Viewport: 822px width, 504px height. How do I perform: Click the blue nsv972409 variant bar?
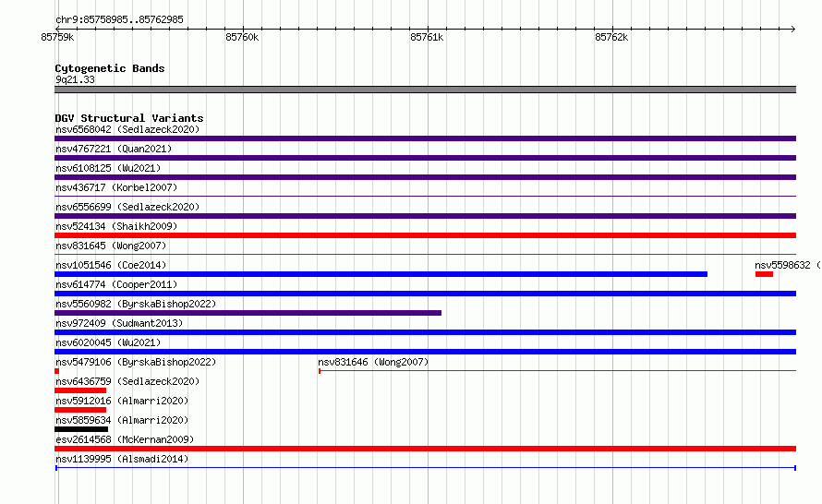click(x=425, y=332)
